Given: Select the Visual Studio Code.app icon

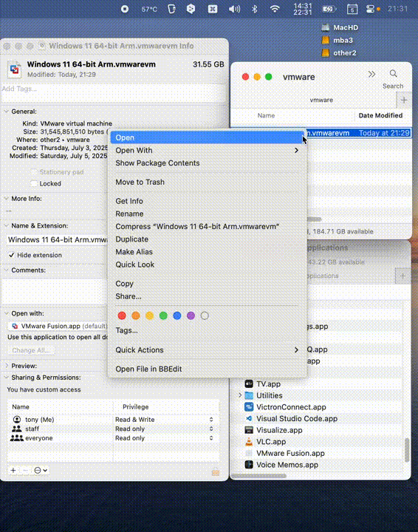Looking at the screenshot, I should [x=249, y=418].
